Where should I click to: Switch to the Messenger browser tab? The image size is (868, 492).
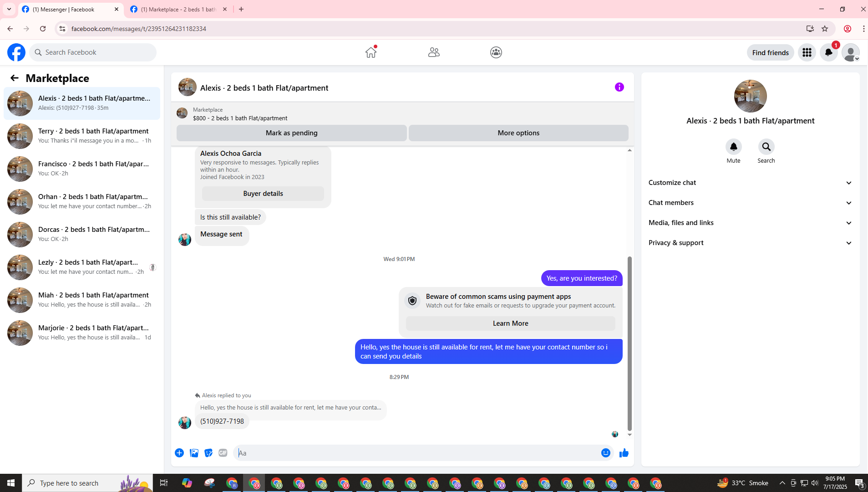pos(71,9)
